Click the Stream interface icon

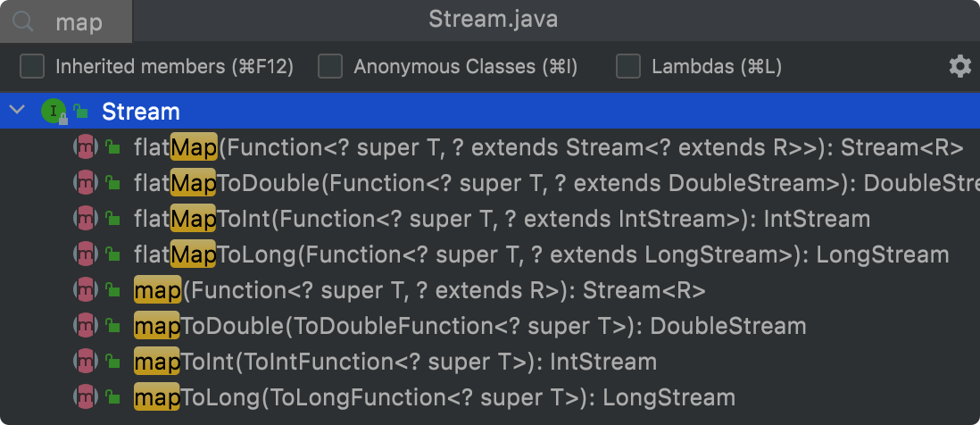(54, 112)
